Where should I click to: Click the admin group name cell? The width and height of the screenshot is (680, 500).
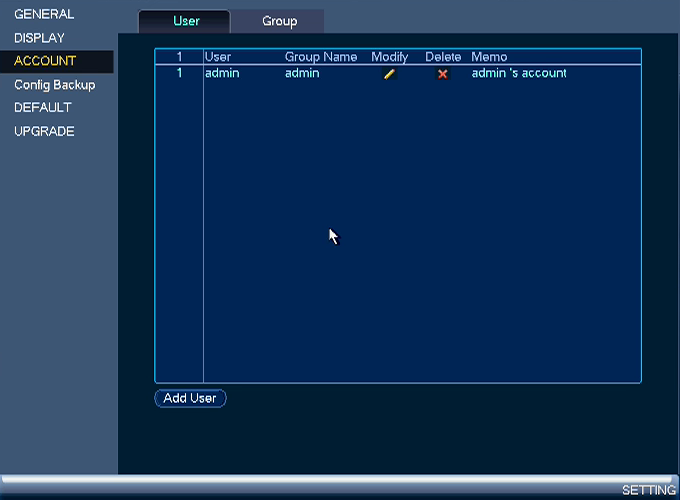(302, 73)
